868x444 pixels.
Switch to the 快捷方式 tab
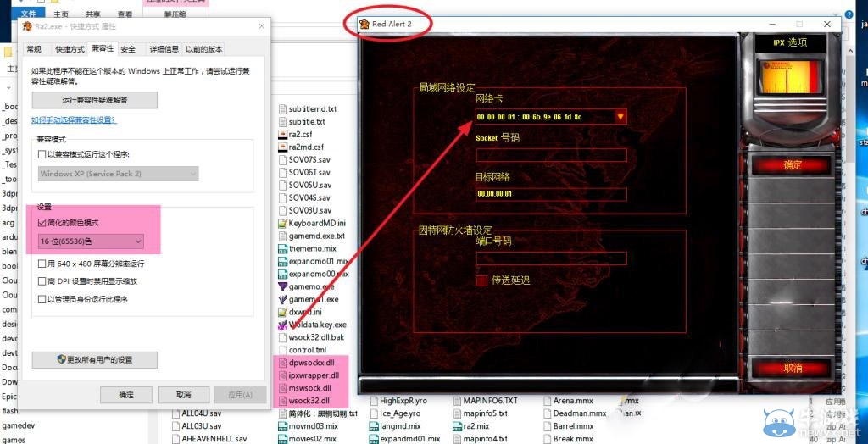pyautogui.click(x=70, y=49)
